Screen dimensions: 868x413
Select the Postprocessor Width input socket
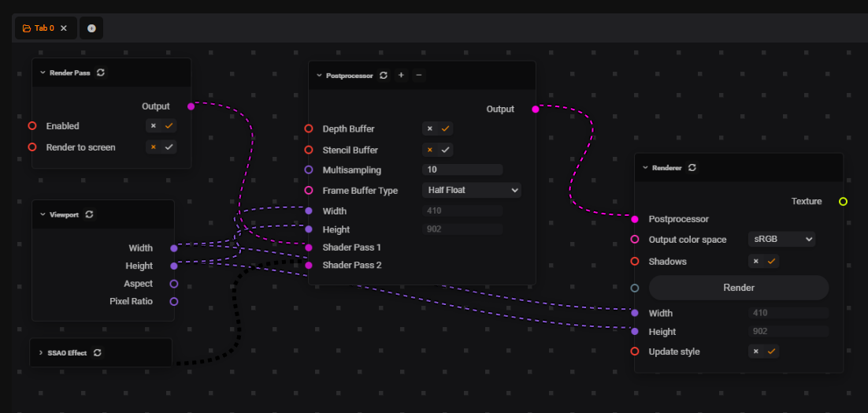[309, 211]
